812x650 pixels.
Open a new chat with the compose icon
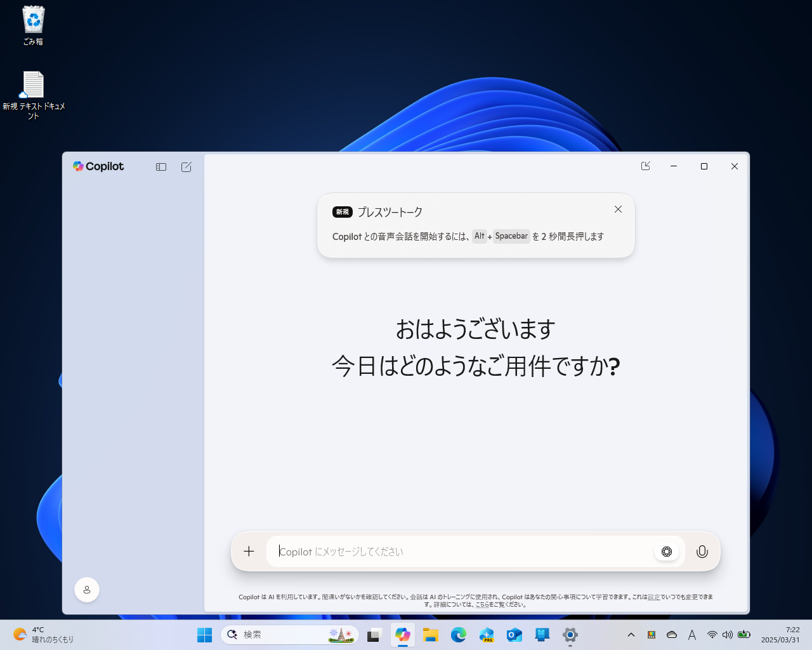coord(186,166)
